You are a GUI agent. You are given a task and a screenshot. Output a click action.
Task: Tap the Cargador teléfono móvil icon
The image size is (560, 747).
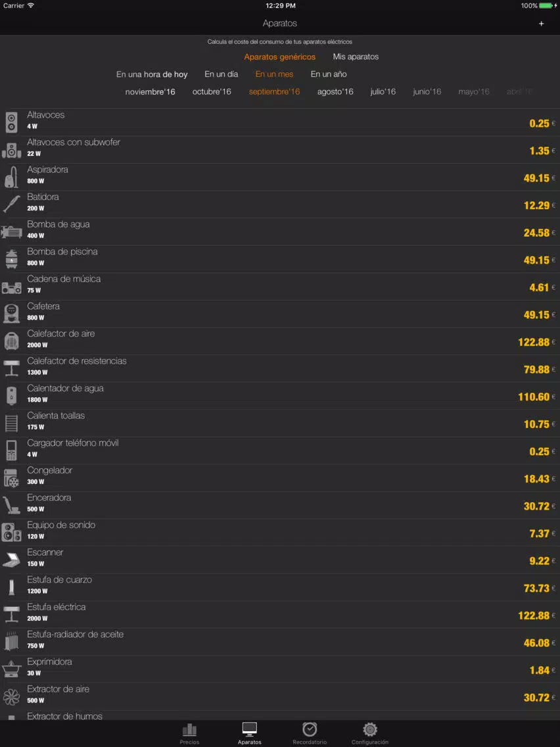tap(12, 451)
